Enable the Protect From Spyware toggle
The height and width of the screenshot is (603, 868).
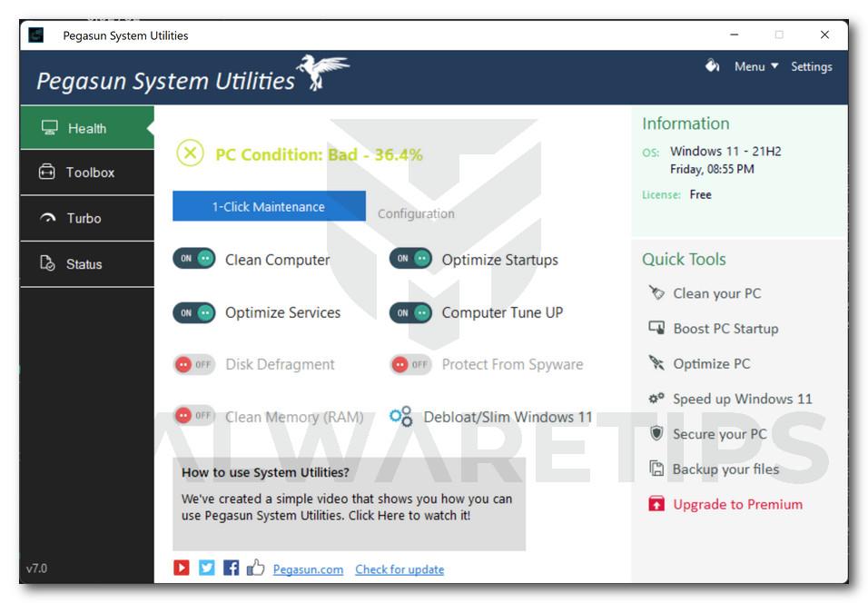pos(410,364)
